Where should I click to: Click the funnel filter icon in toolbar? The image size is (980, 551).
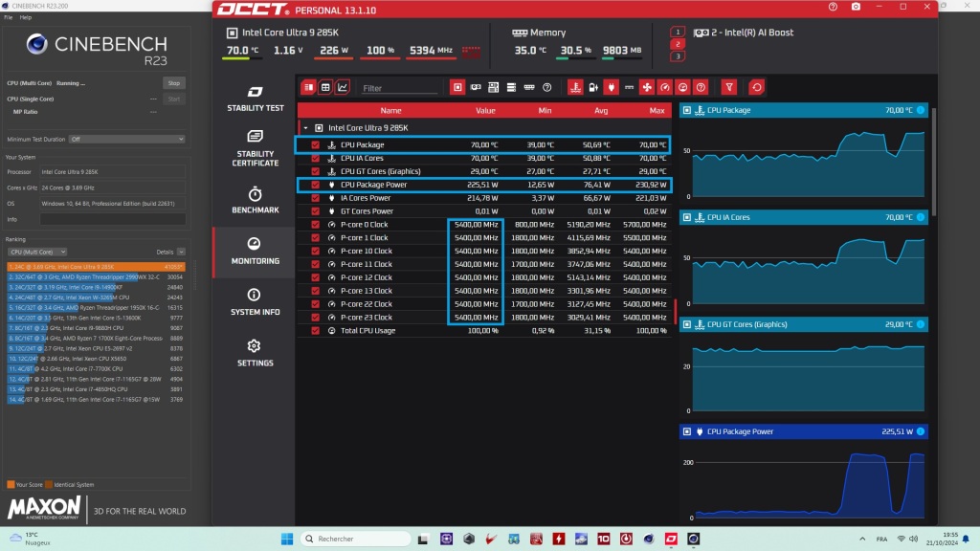pos(728,87)
